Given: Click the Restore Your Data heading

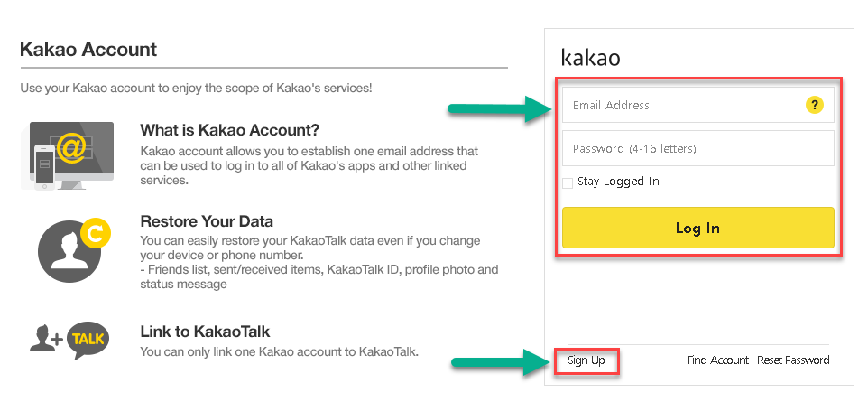Looking at the screenshot, I should pos(207,221).
